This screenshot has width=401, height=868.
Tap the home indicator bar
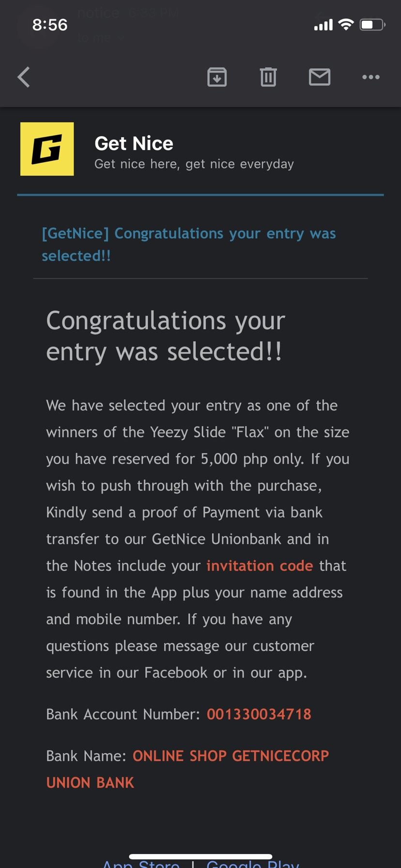point(200,856)
